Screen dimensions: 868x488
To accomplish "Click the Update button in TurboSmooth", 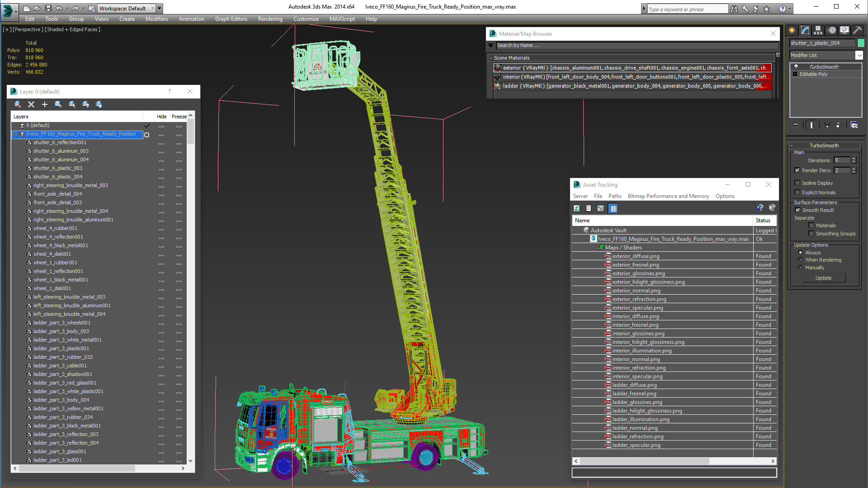I will [x=823, y=278].
